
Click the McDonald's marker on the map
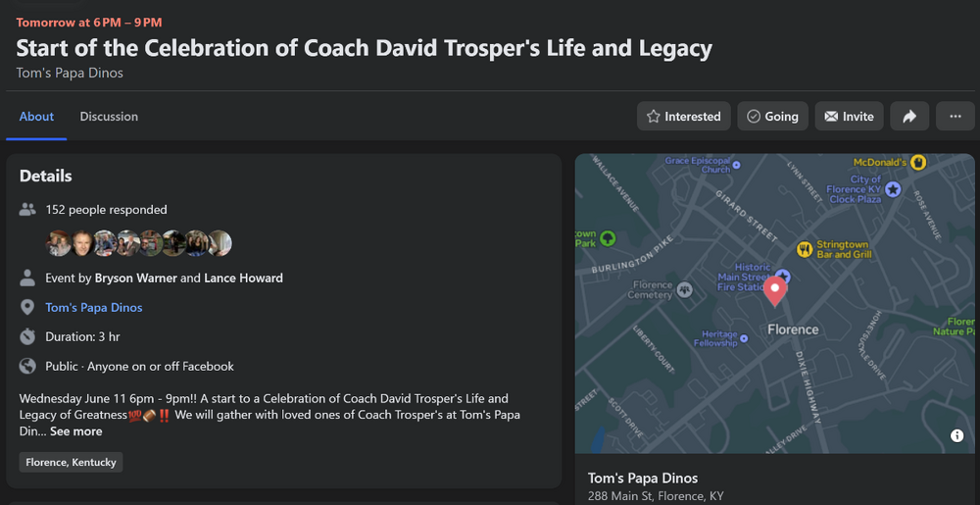coord(917,163)
